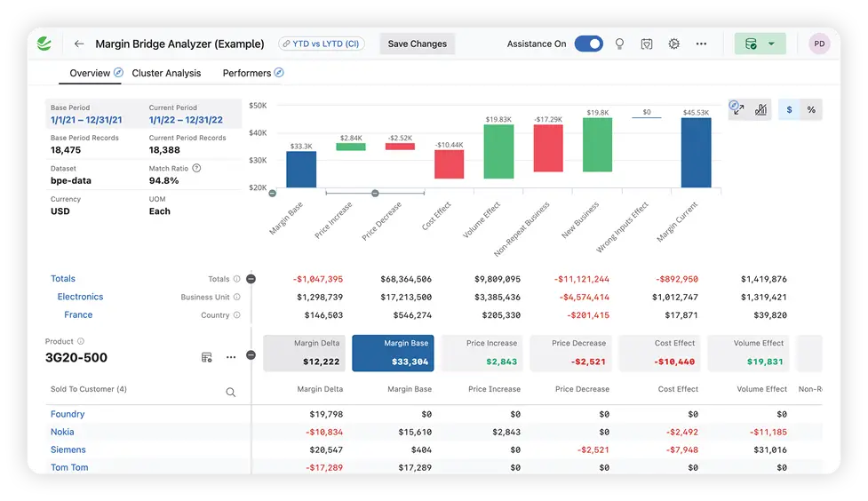Open the Performers tab
The width and height of the screenshot is (868, 501).
coord(246,73)
